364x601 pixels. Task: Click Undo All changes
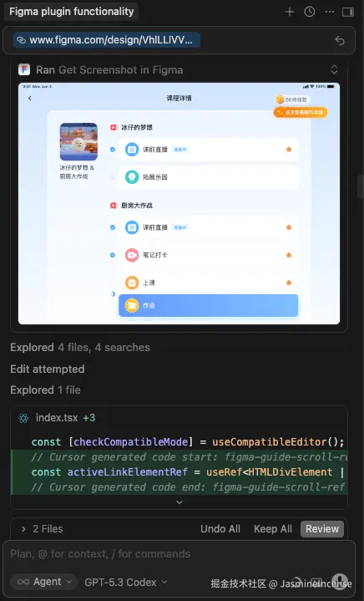[x=220, y=529]
